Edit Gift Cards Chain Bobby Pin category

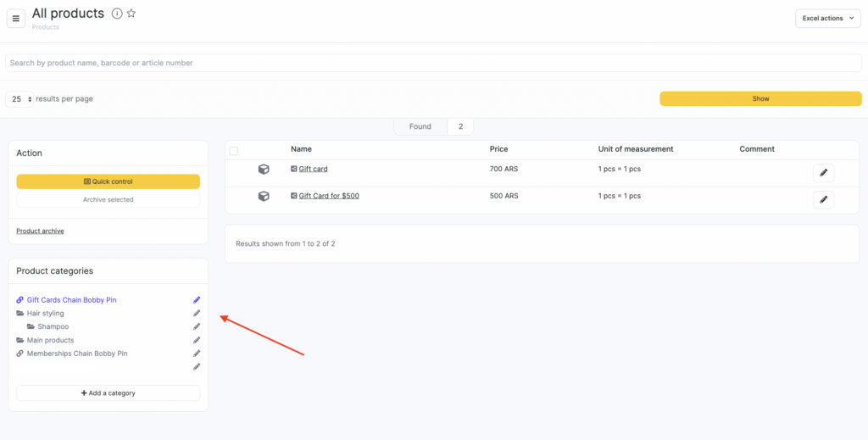(197, 300)
